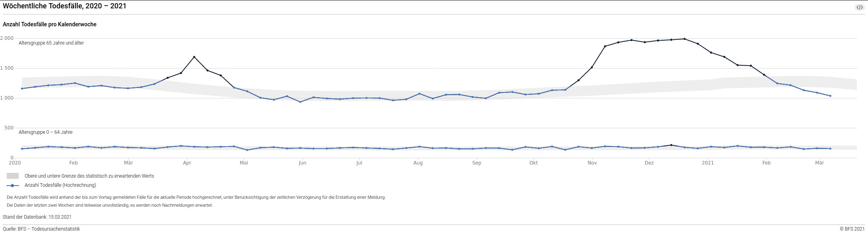
Task: Click the 'Nov' x-axis label
Action: pyautogui.click(x=592, y=163)
